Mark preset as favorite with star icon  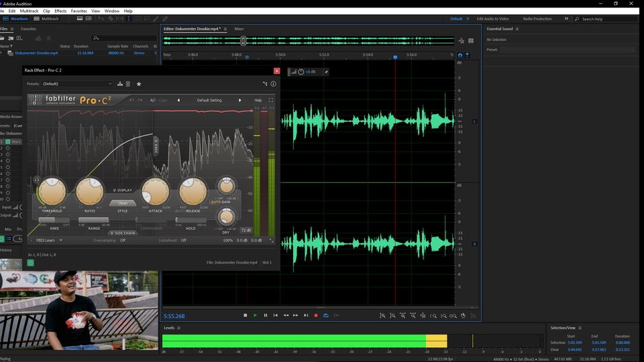[x=139, y=84]
